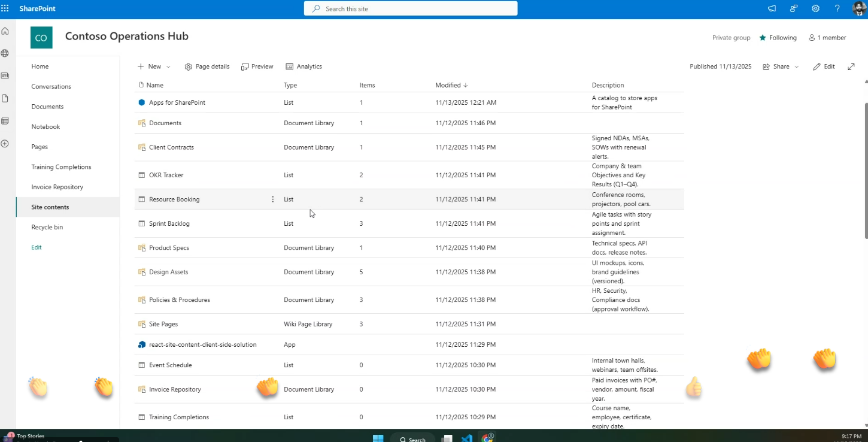
Task: Open the Create plus icon in left rail
Action: (5, 144)
